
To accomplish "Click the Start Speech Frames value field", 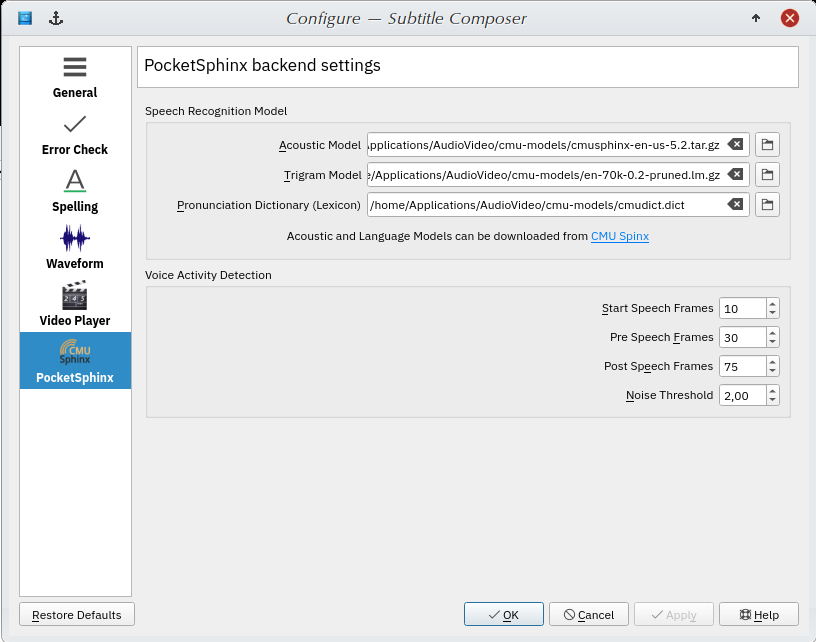I will coord(743,309).
